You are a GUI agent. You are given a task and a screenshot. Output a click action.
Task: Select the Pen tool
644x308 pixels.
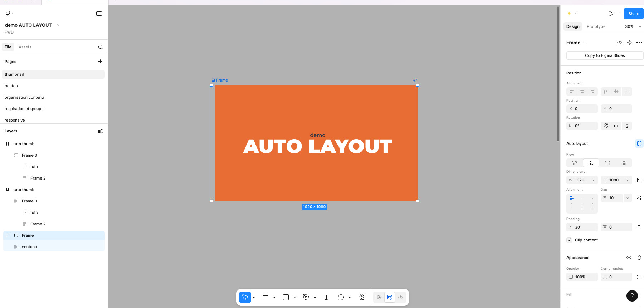click(x=306, y=297)
